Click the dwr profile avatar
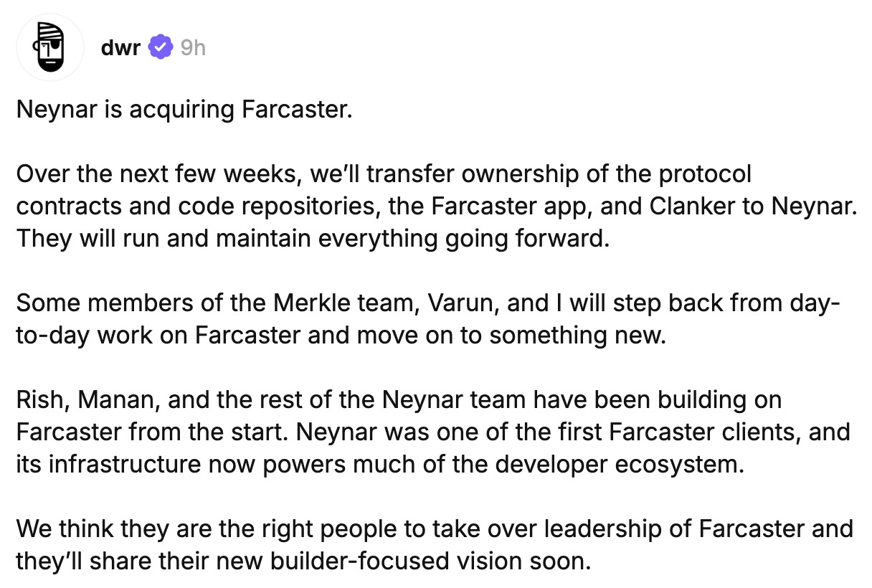Image resolution: width=872 pixels, height=588 pixels. pyautogui.click(x=50, y=47)
